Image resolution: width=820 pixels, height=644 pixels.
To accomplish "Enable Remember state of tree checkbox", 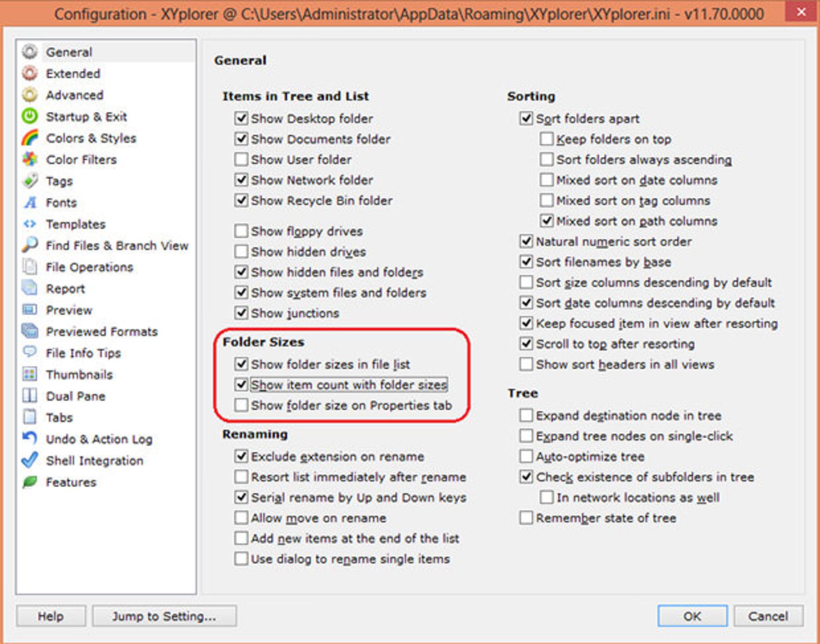I will point(526,518).
